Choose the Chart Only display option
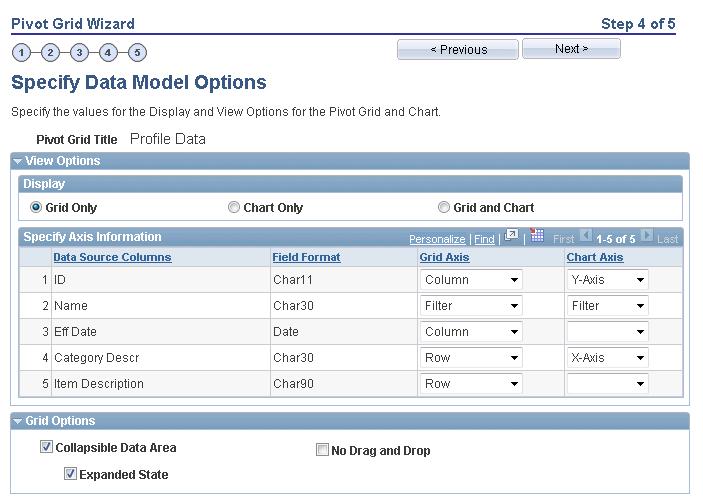The height and width of the screenshot is (501, 703). point(234,207)
